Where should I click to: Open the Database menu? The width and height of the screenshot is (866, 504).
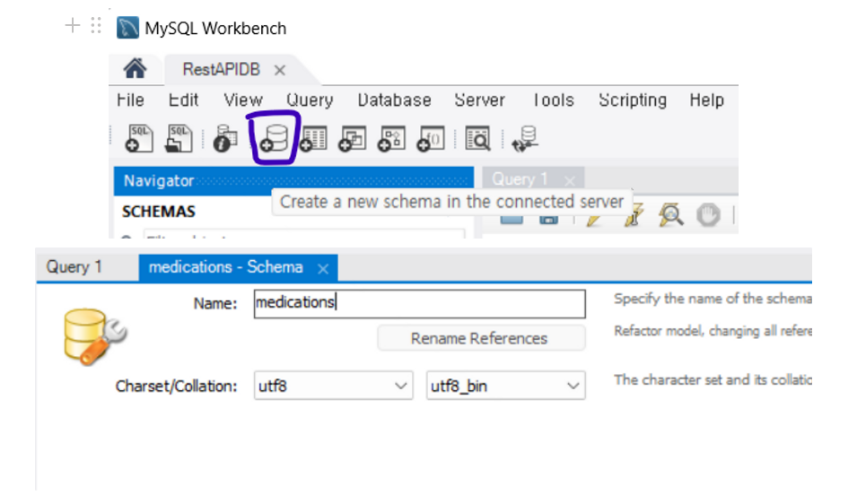coord(394,100)
